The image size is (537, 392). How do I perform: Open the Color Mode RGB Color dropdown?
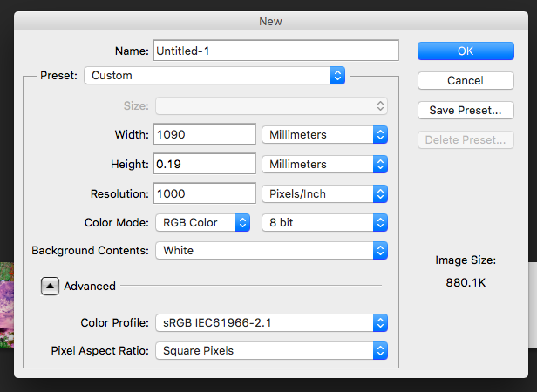point(203,223)
